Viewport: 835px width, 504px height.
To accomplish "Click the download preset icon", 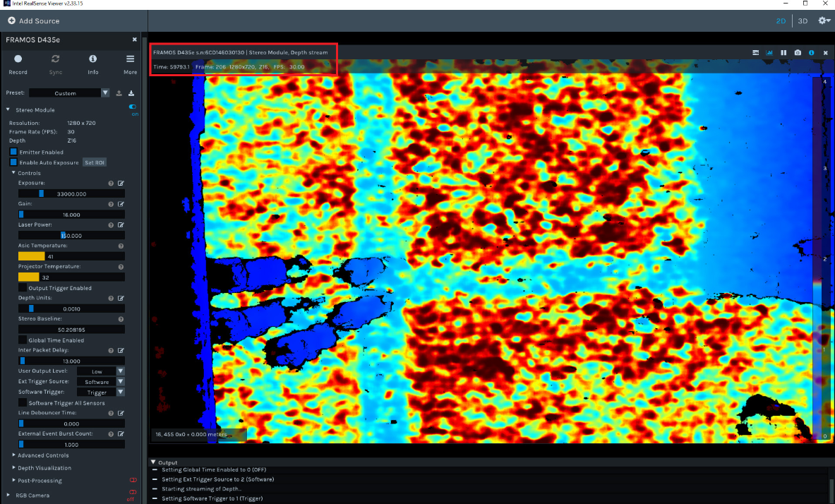I will click(131, 93).
